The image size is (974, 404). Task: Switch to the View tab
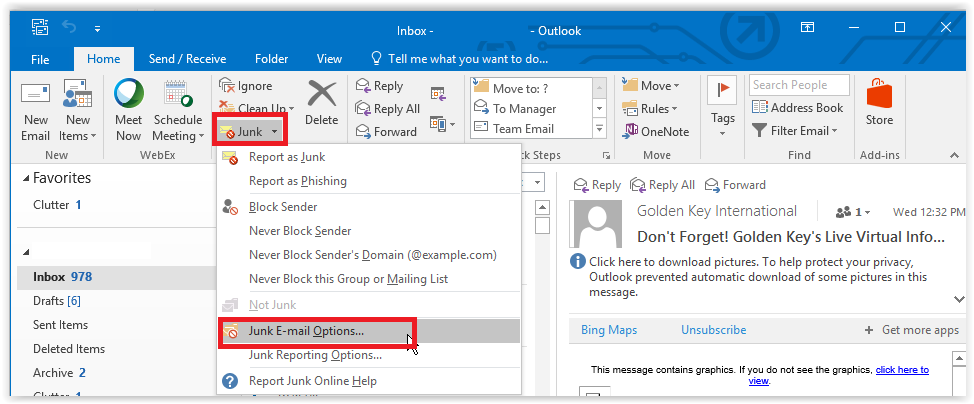[x=329, y=59]
